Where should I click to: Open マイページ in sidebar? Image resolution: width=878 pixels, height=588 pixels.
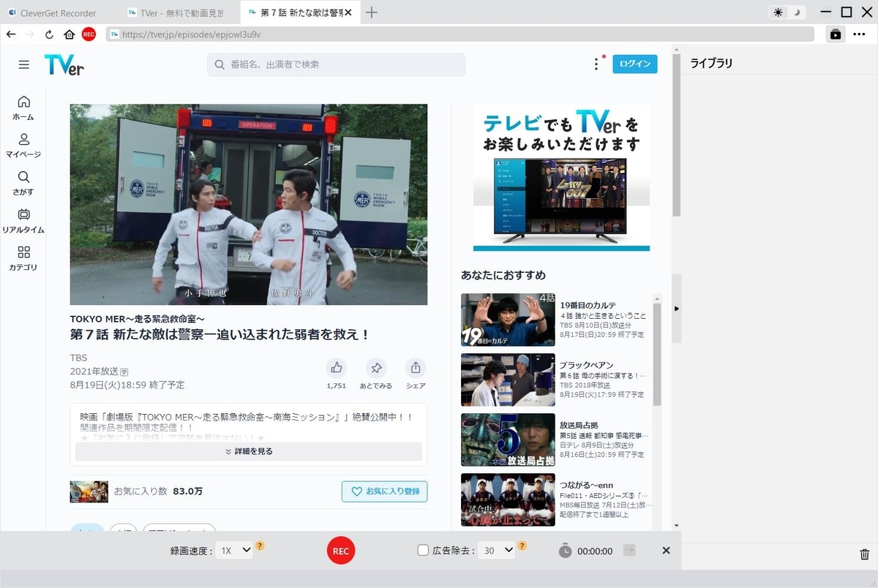click(x=23, y=146)
